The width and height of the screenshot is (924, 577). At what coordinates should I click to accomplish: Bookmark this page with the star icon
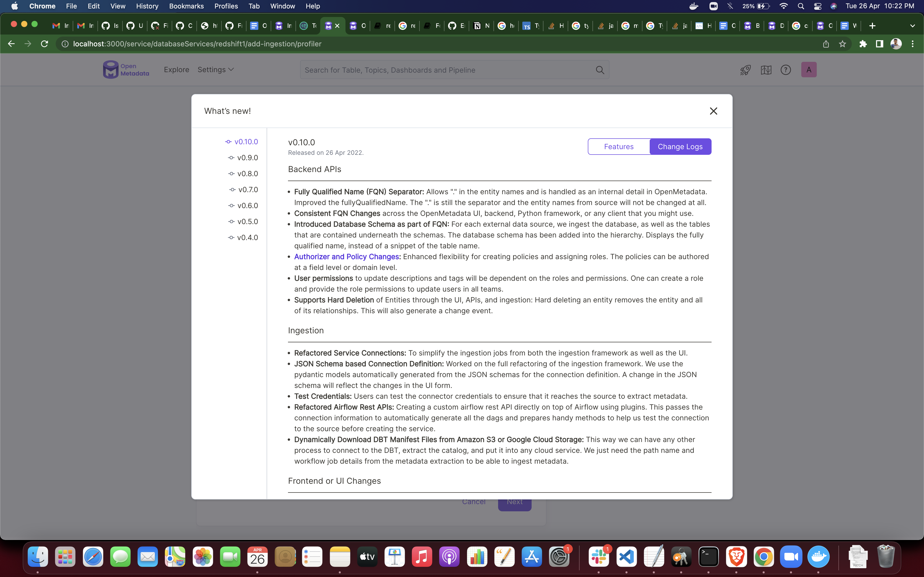point(842,44)
